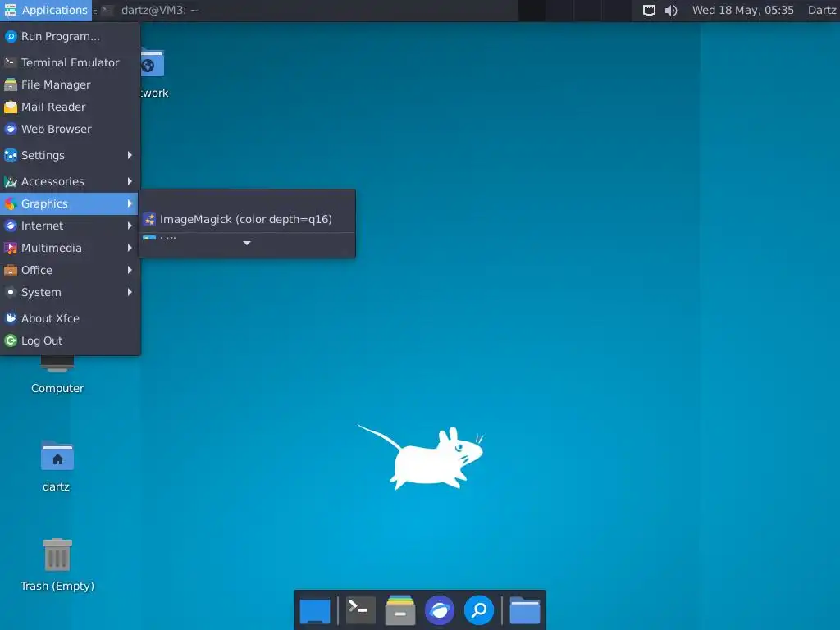Image resolution: width=840 pixels, height=630 pixels.
Task: Open Mail Reader menu entry
Action: tap(70, 107)
